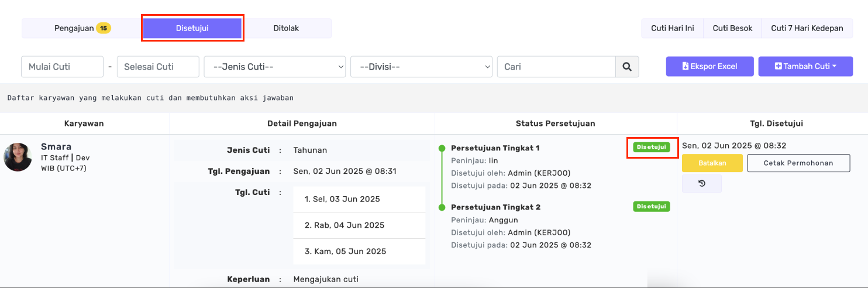Filter by Cuti 7 Hari Kedepan
The image size is (868, 288).
(x=807, y=28)
